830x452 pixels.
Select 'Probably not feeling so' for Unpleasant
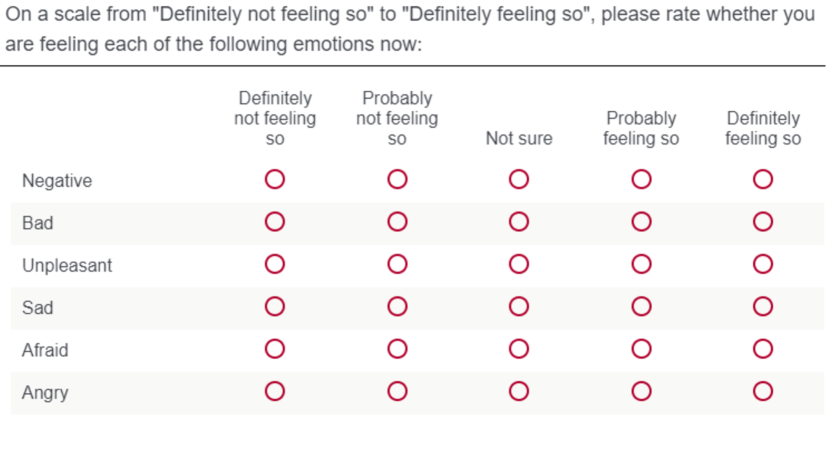tap(397, 265)
